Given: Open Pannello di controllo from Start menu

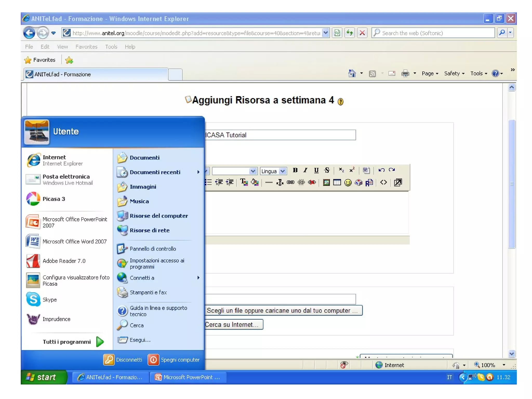Looking at the screenshot, I should click(x=153, y=249).
